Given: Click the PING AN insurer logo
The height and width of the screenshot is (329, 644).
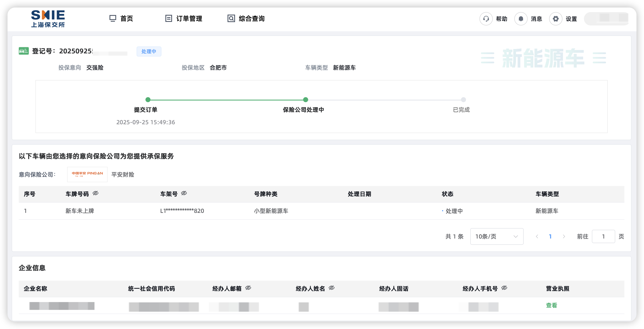Looking at the screenshot, I should coord(87,174).
